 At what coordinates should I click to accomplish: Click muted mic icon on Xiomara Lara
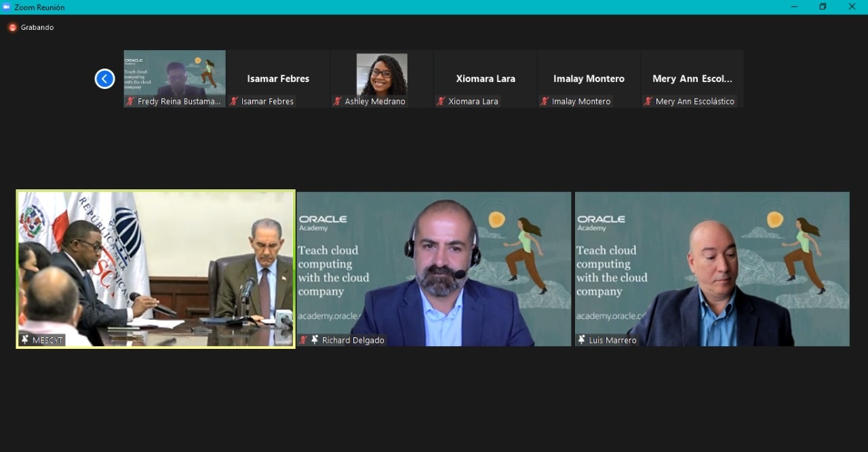pyautogui.click(x=441, y=101)
